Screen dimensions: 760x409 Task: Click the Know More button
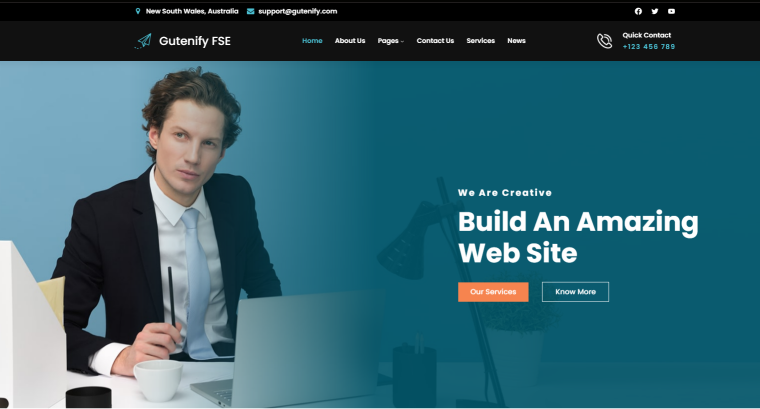tap(575, 292)
